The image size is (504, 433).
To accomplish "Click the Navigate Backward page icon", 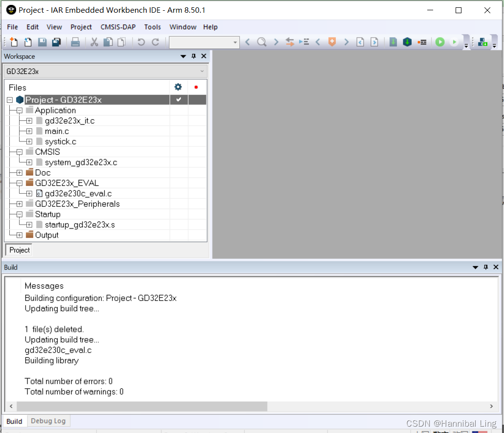I will tap(360, 42).
